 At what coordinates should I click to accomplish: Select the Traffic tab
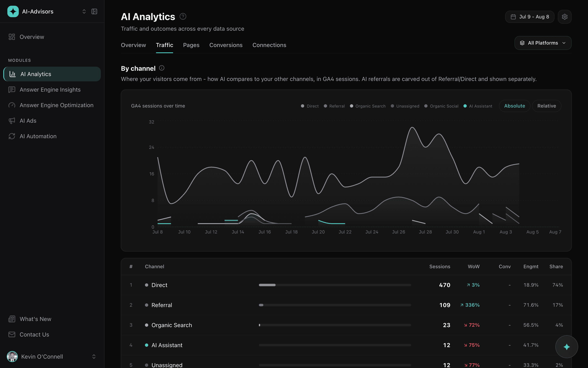click(165, 45)
